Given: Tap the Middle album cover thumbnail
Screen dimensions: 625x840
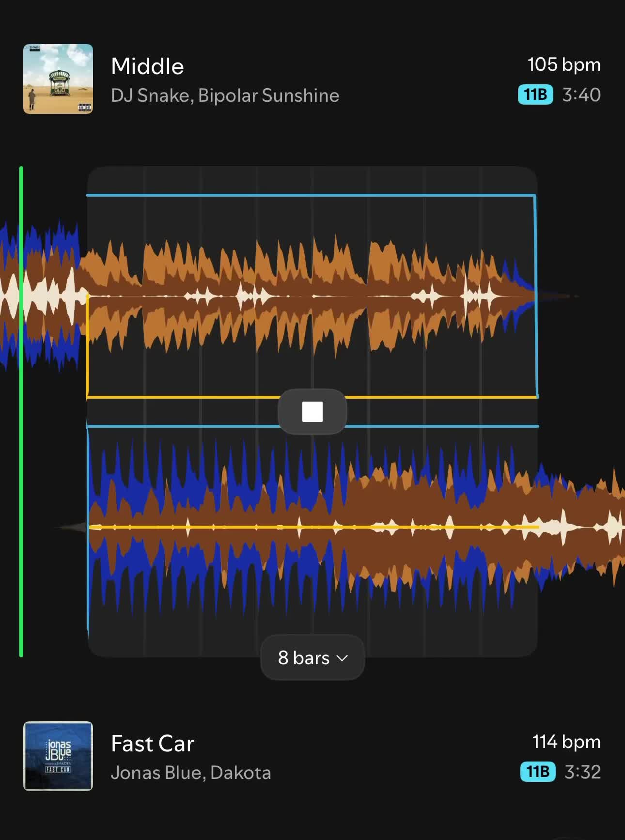Looking at the screenshot, I should [x=58, y=79].
